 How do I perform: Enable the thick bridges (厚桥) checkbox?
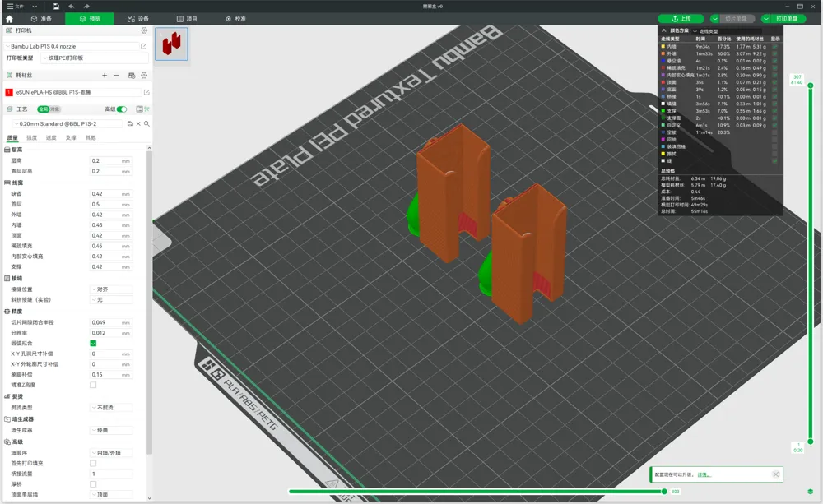pyautogui.click(x=93, y=484)
